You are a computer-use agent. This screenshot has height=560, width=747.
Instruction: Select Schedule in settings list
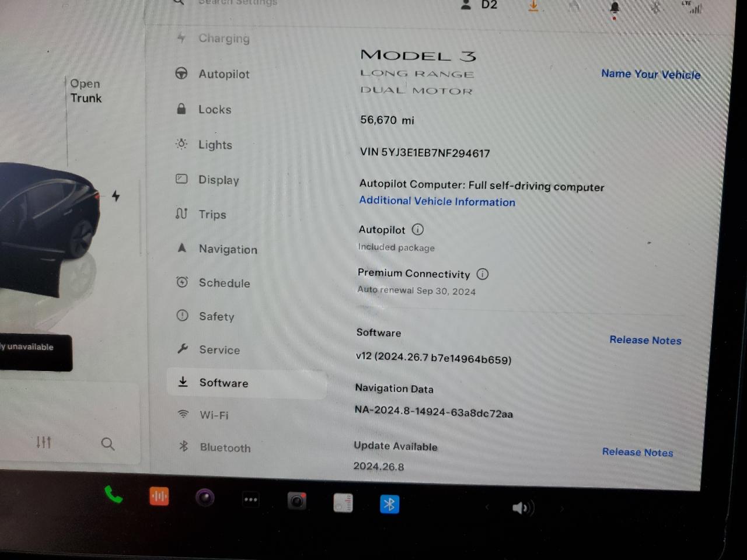tap(214, 283)
